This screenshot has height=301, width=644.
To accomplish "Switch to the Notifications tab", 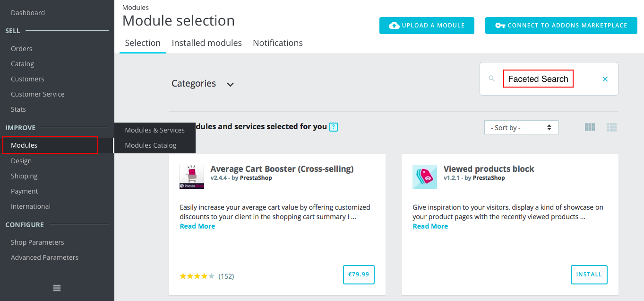I will click(x=278, y=43).
